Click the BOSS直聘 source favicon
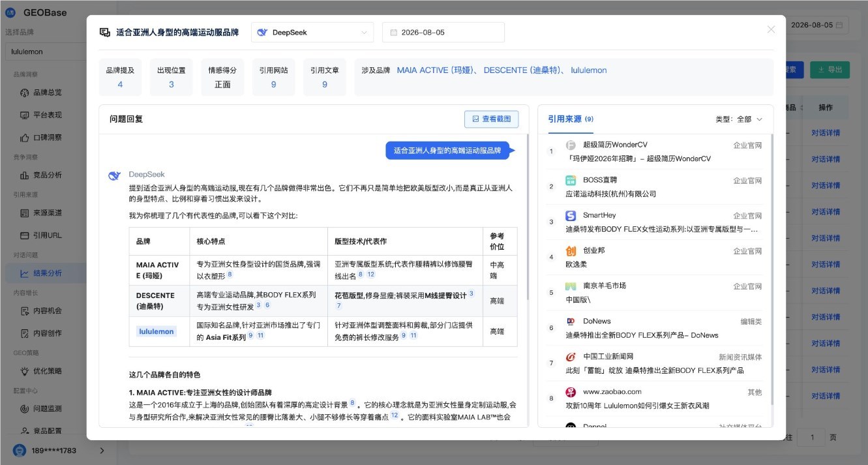This screenshot has width=868, height=465. click(x=571, y=180)
